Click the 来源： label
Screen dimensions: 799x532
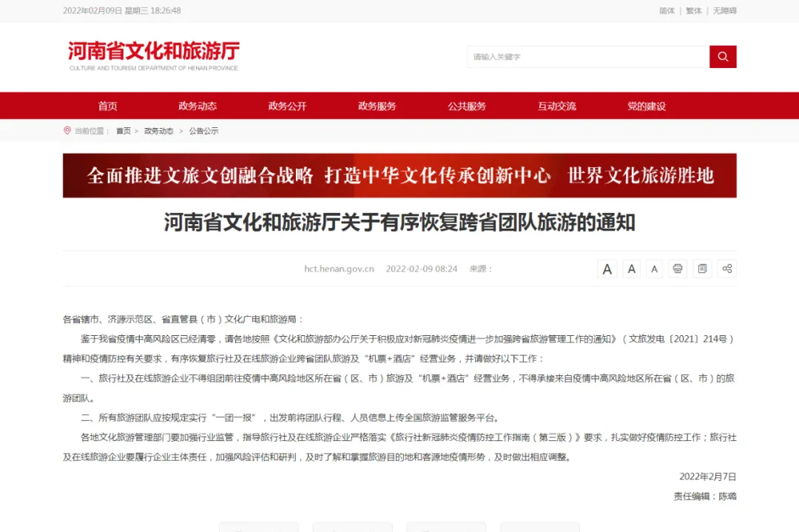click(x=481, y=269)
